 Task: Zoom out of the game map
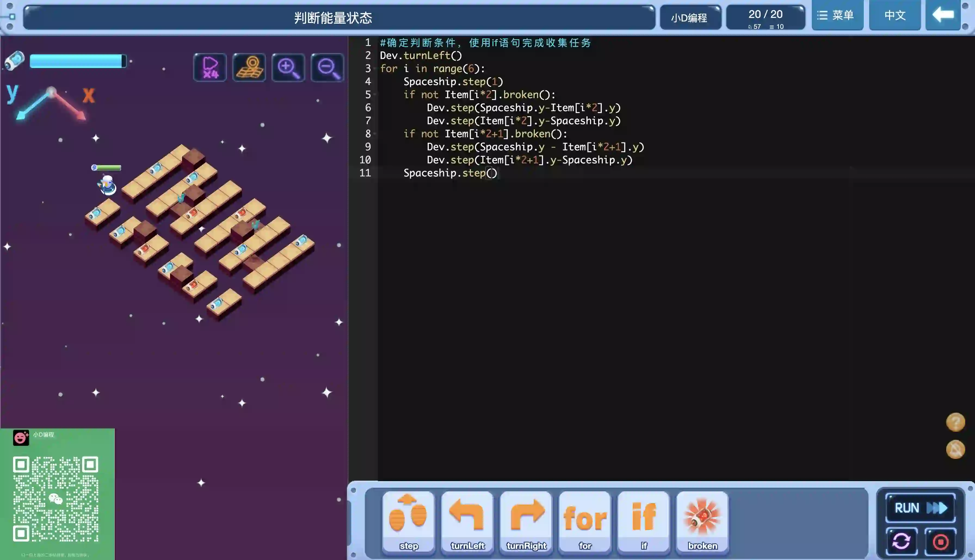[328, 67]
